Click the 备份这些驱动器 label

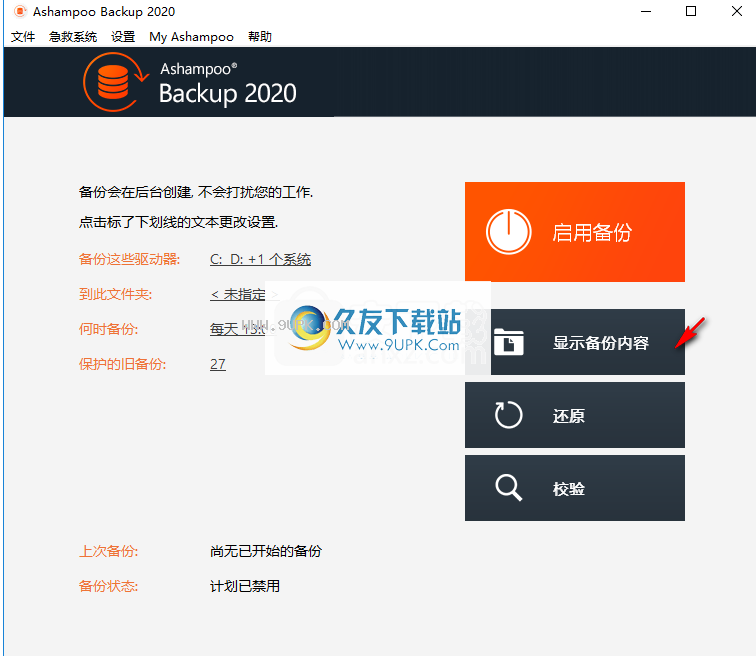[129, 259]
